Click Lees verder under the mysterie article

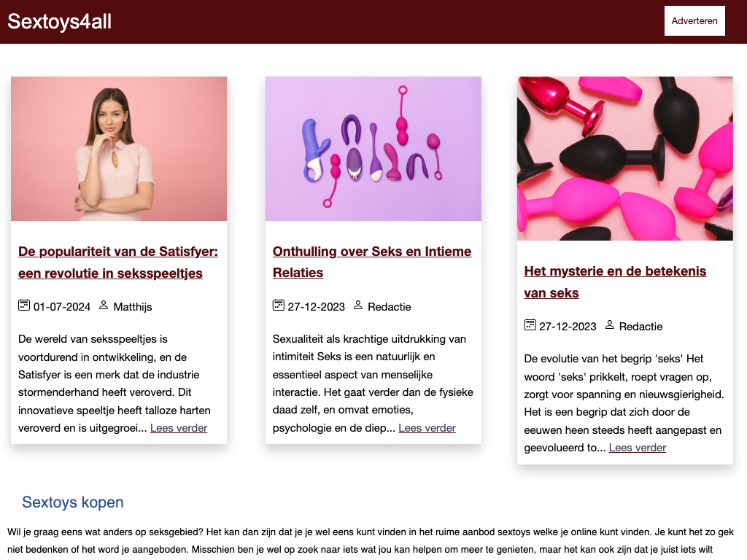click(638, 448)
